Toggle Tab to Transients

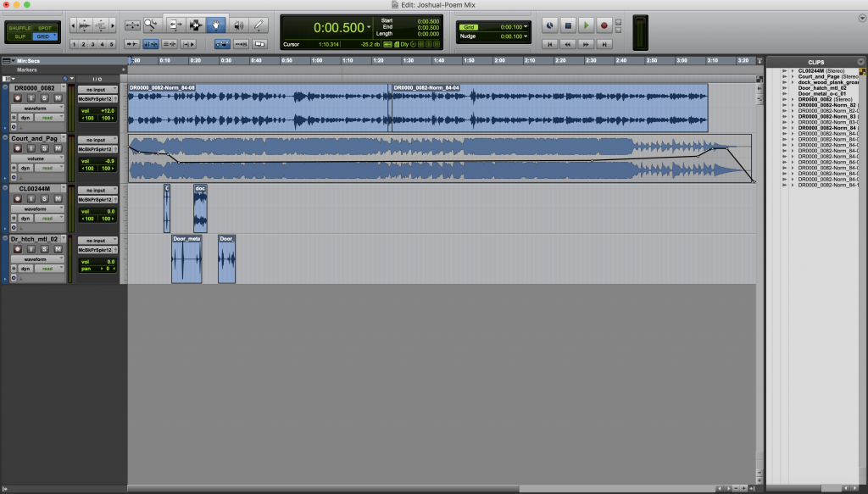tap(131, 44)
